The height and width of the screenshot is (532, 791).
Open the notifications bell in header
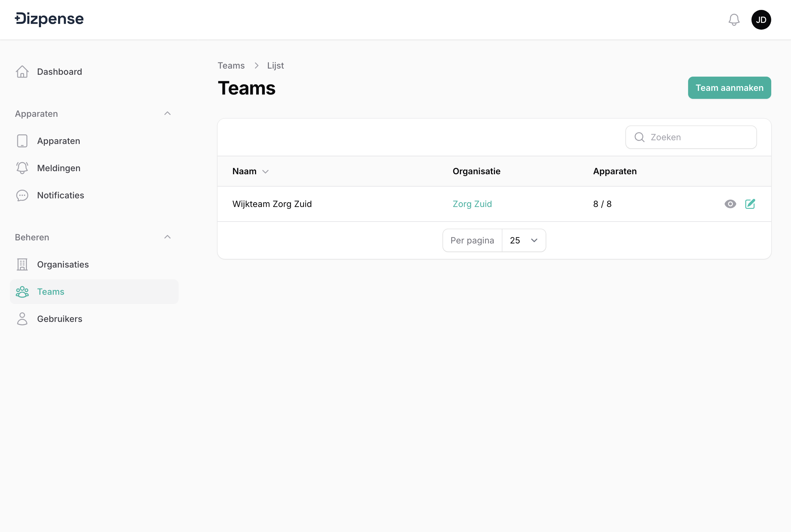click(734, 20)
